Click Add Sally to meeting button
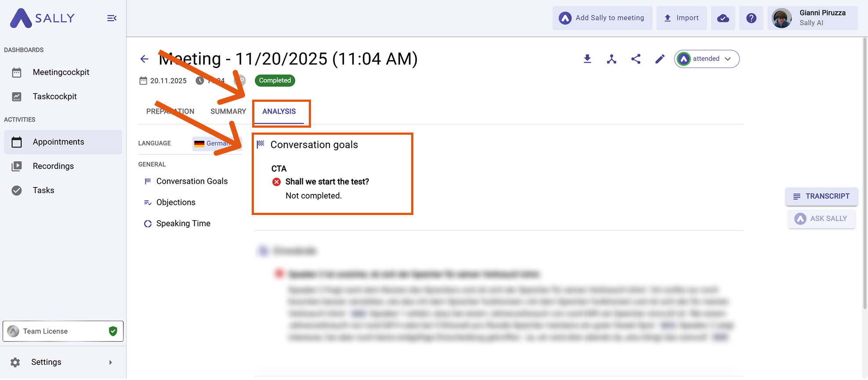The width and height of the screenshot is (868, 380). tap(602, 18)
